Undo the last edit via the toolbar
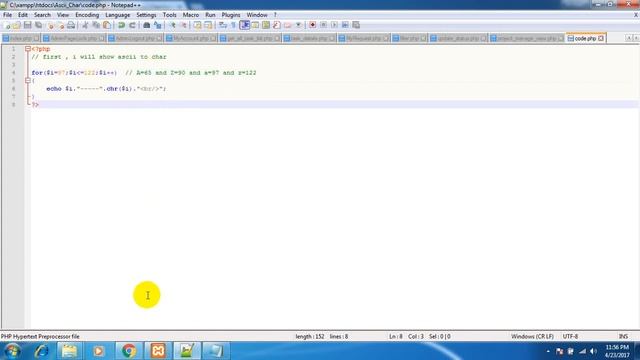The image size is (640, 360). click(x=121, y=25)
